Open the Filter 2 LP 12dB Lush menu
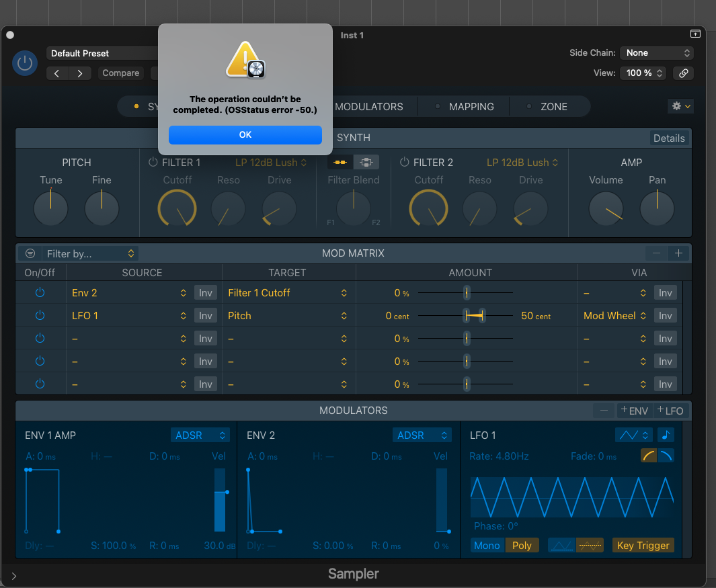 click(522, 162)
